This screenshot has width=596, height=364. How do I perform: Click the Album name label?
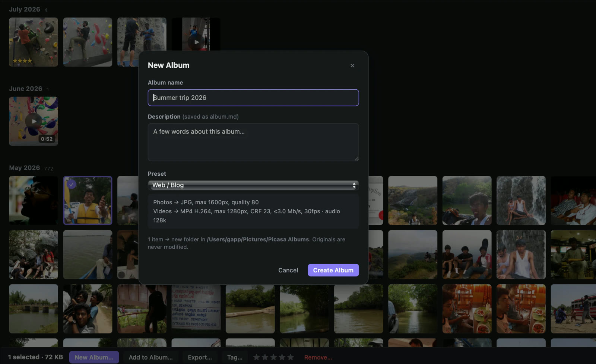click(165, 83)
